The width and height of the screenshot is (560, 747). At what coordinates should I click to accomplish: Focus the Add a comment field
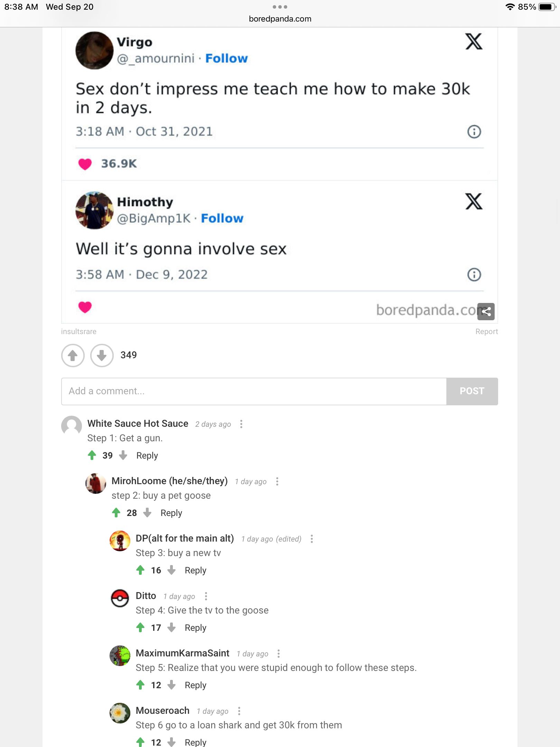click(x=254, y=391)
